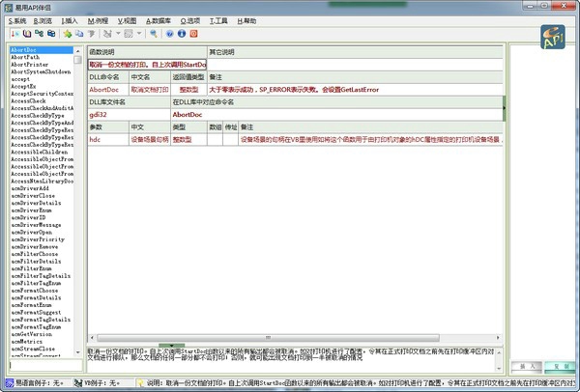Click the gdi32 DLL file name cell
Viewport: 580px width, 392px height.
97,114
